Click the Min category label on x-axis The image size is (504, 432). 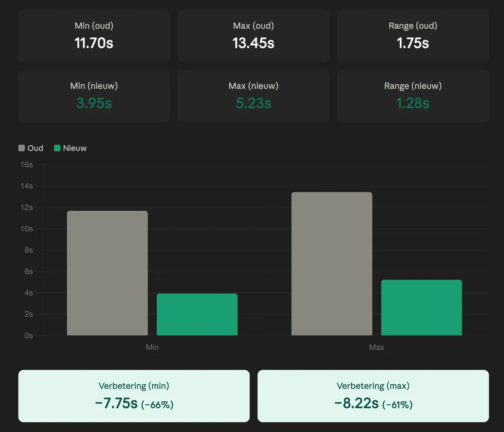coord(152,347)
